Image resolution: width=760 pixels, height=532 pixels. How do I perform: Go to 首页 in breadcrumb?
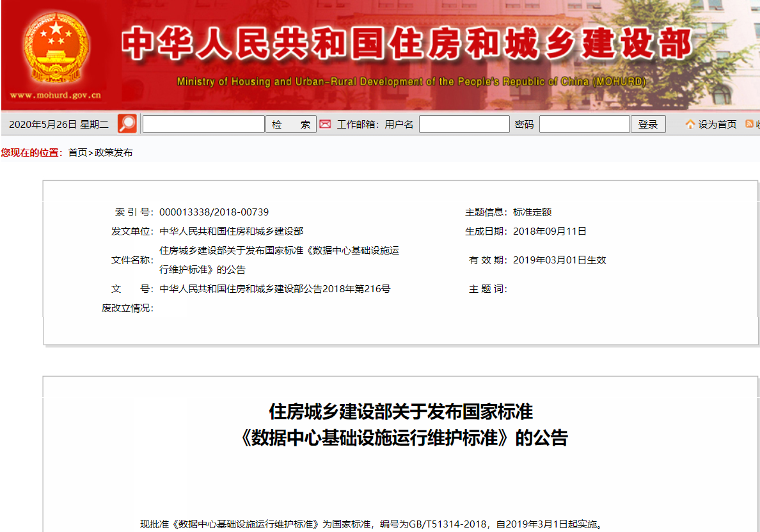77,153
